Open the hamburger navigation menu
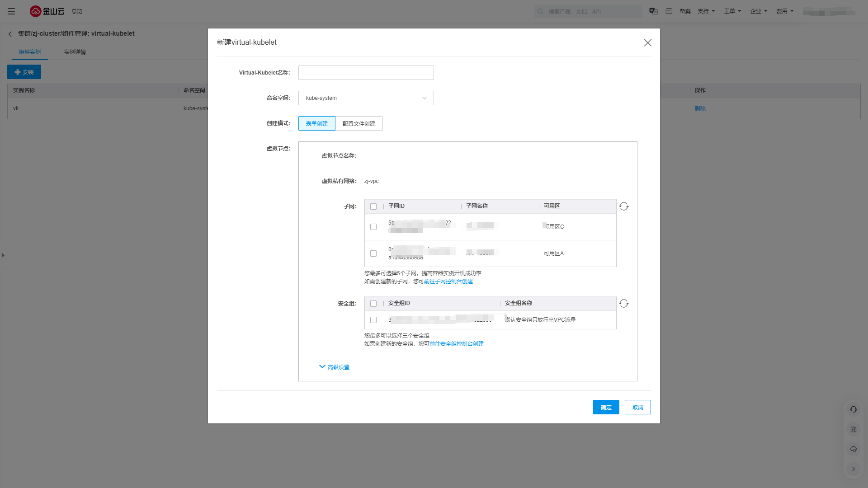 click(11, 11)
